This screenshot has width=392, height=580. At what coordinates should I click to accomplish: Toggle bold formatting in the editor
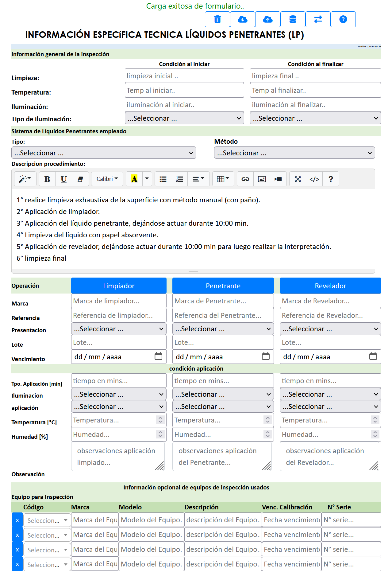click(x=47, y=179)
